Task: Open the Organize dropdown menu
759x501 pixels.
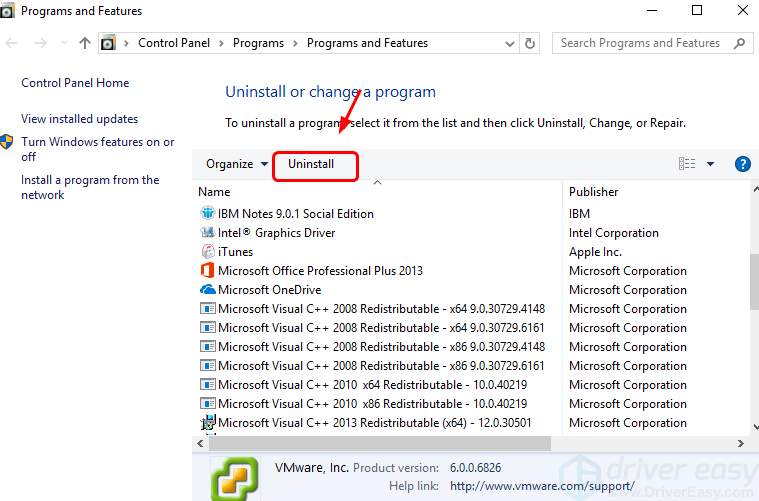Action: [x=237, y=164]
